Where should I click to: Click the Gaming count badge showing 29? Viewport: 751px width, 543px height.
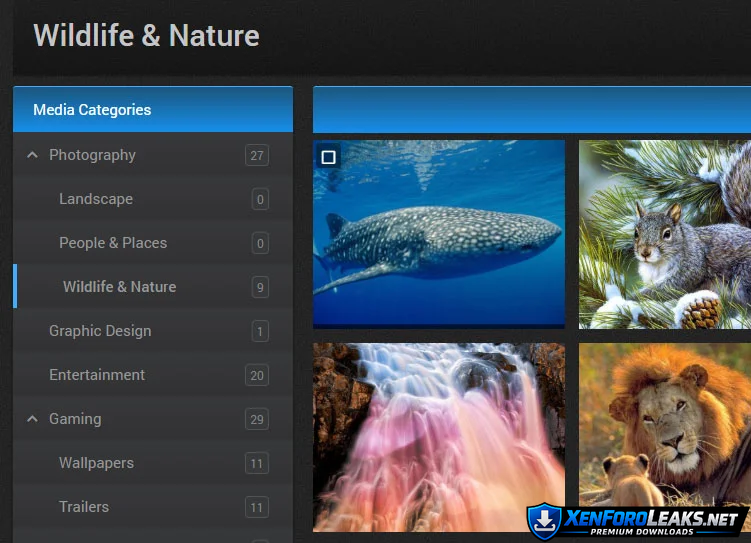coord(257,419)
